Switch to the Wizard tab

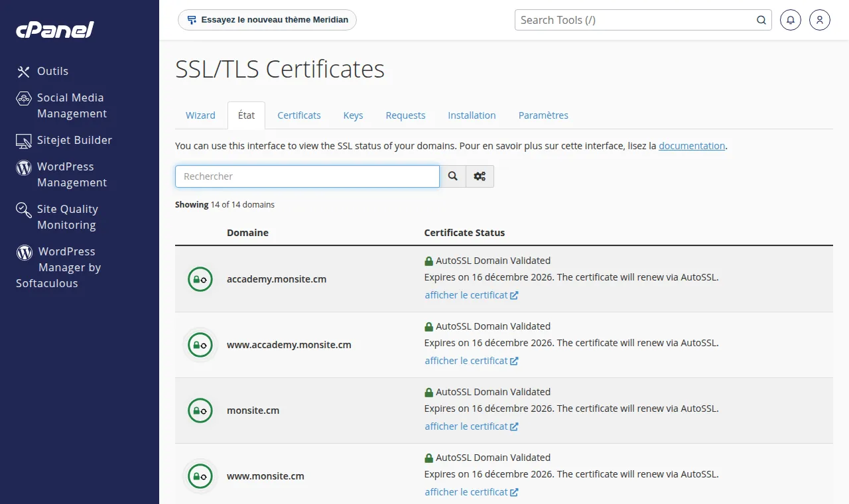(x=200, y=115)
